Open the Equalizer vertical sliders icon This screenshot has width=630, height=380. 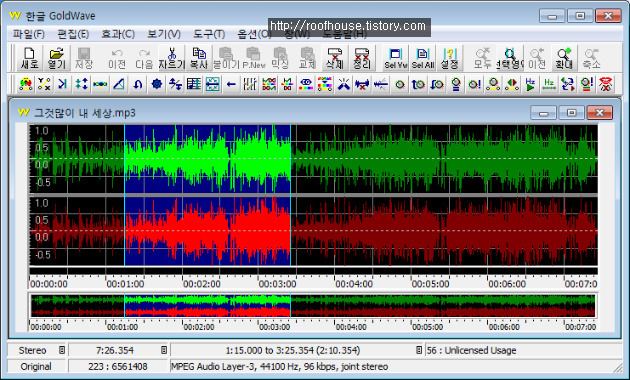pos(250,84)
